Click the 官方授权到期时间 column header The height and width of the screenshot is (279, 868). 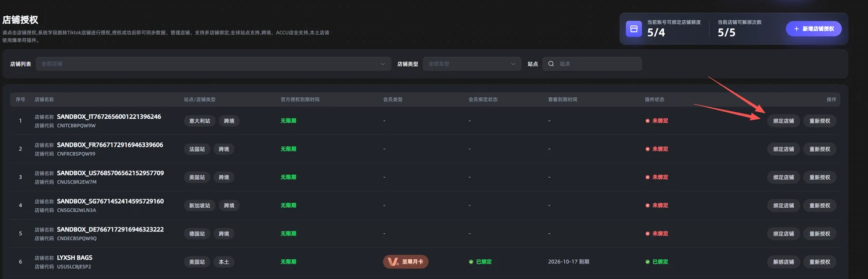pos(300,100)
